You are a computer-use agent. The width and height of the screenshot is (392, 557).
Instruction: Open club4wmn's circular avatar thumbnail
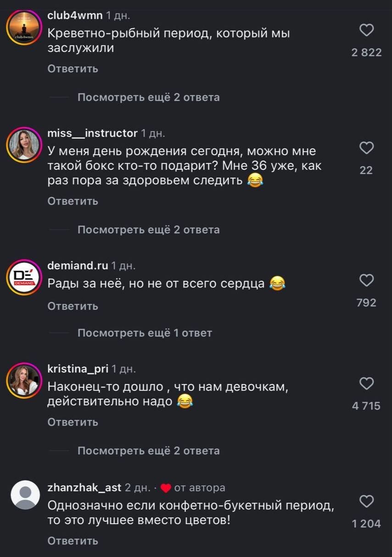23,28
